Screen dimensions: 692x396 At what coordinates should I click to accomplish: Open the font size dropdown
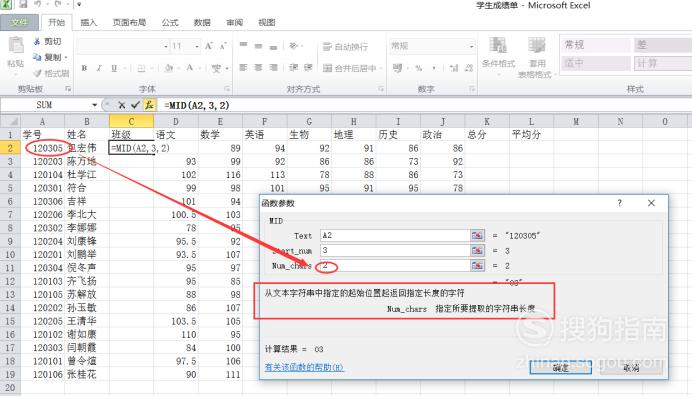tap(197, 46)
